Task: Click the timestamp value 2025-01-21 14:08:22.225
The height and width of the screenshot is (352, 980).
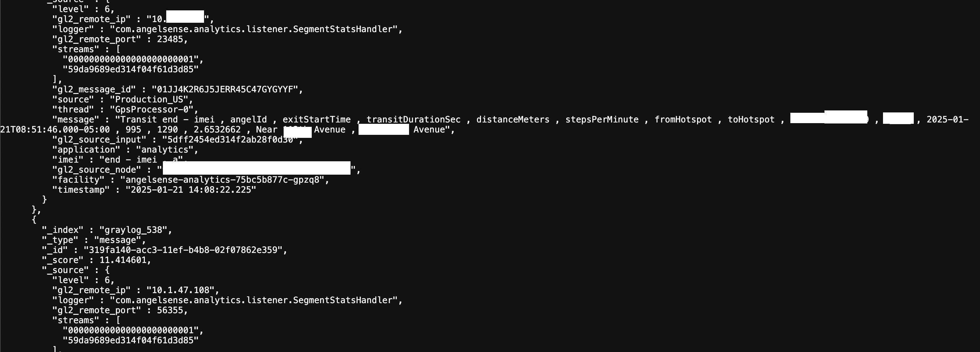Action: point(191,189)
